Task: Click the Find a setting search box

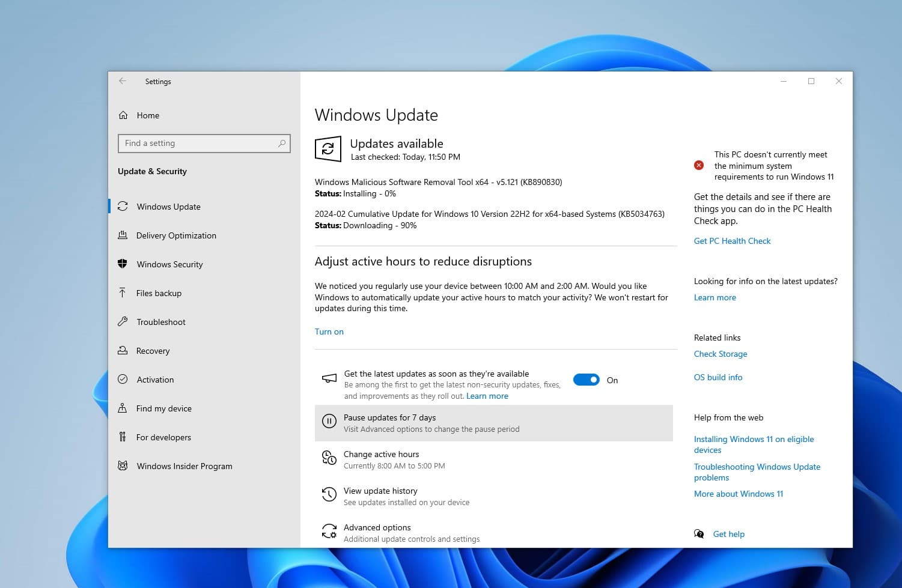Action: point(204,143)
